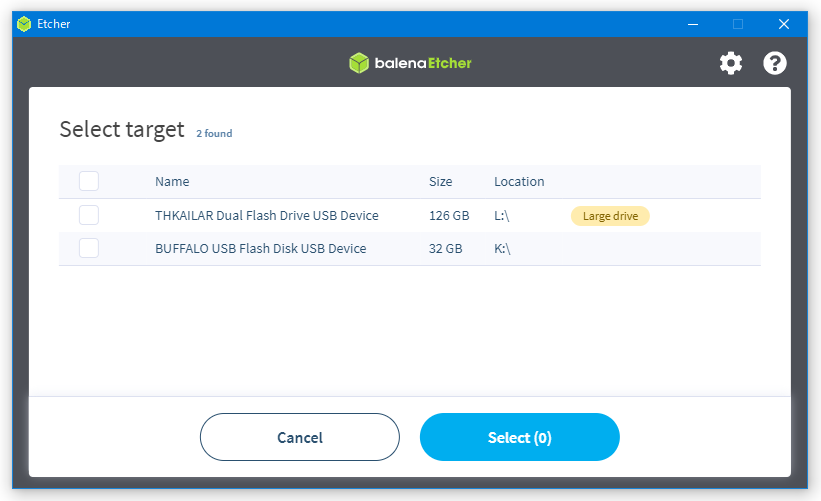
Task: Close the Etcher window
Action: (x=784, y=24)
